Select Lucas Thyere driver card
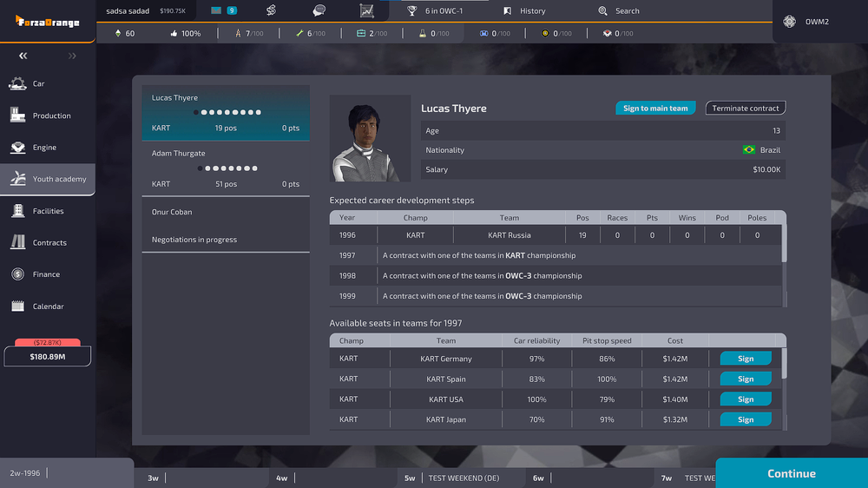Image resolution: width=868 pixels, height=488 pixels. [x=226, y=112]
